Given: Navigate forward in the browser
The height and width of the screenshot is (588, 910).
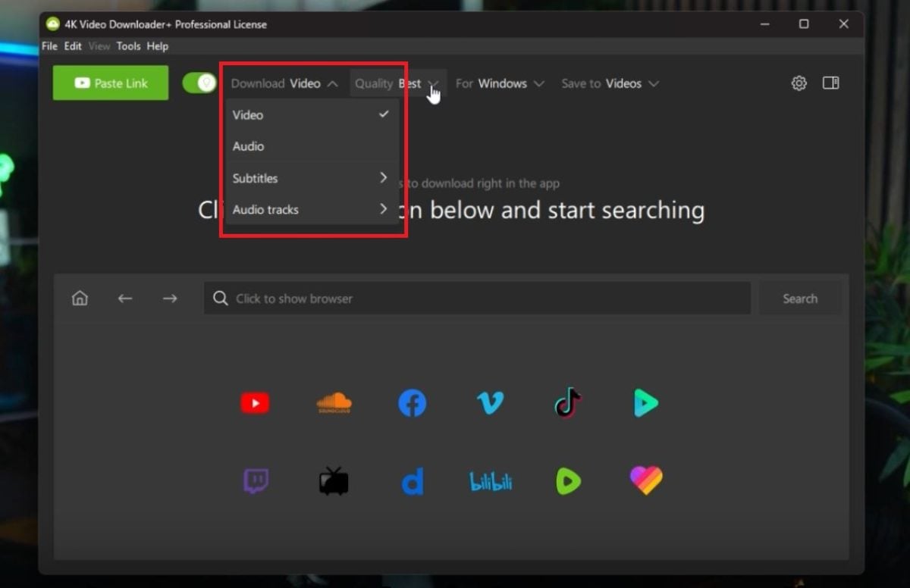Looking at the screenshot, I should click(x=170, y=299).
